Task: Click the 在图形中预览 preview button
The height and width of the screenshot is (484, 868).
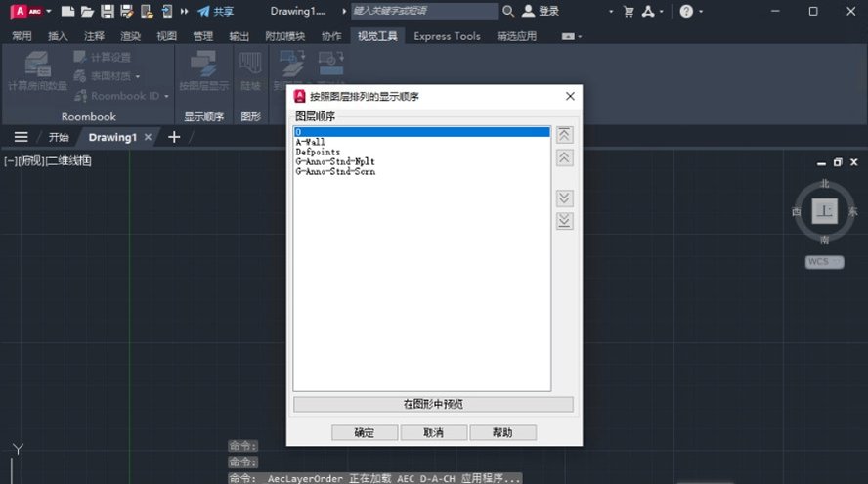Action: (433, 404)
